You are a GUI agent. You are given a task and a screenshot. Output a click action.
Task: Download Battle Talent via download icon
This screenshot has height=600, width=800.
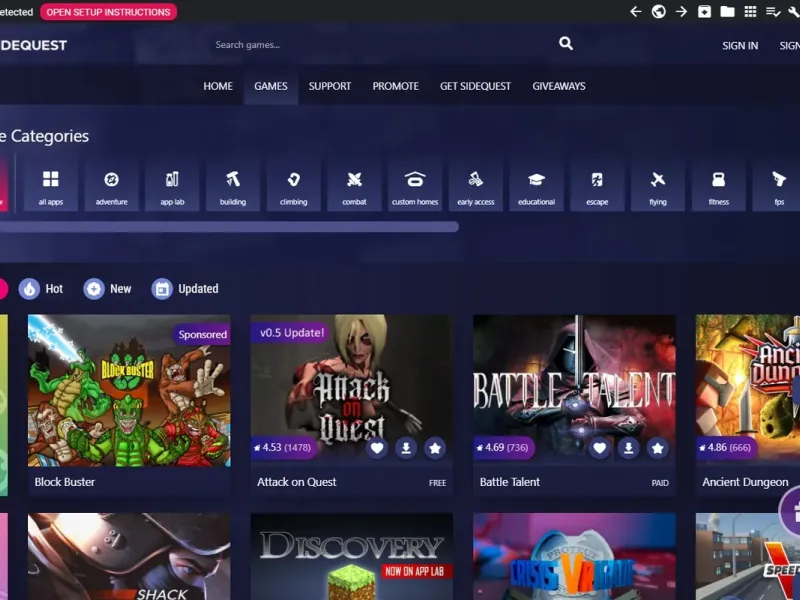629,448
